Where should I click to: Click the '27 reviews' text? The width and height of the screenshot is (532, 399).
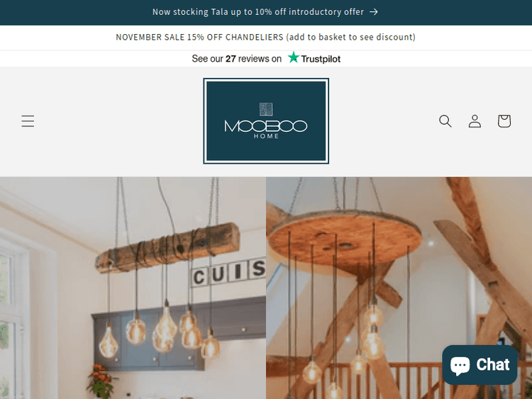[253, 59]
